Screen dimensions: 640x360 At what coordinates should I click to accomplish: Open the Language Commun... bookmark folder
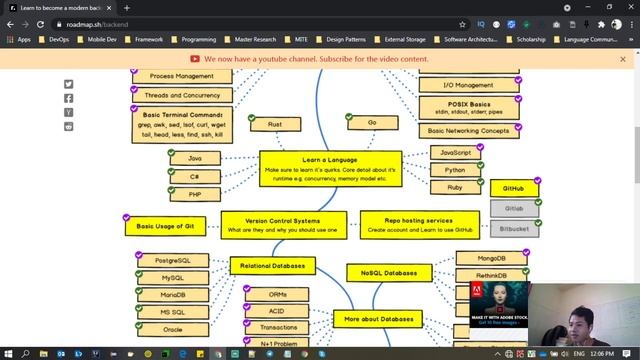(x=586, y=40)
